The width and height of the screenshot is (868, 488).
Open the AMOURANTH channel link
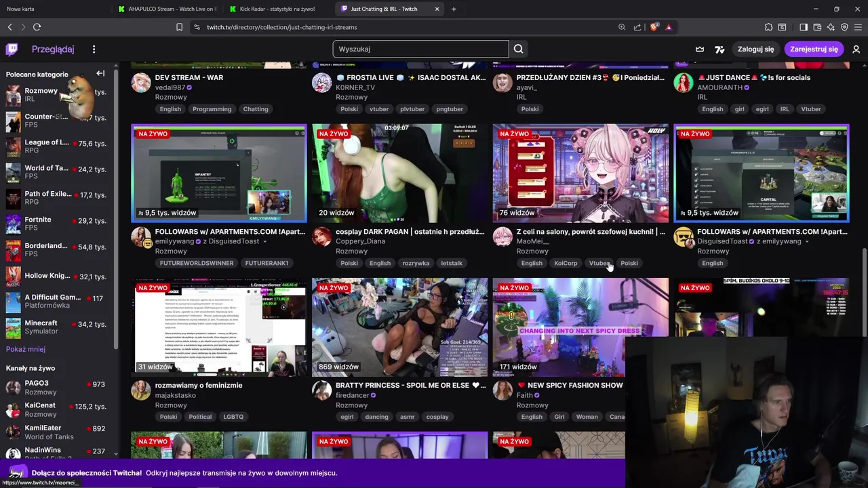[x=721, y=87]
